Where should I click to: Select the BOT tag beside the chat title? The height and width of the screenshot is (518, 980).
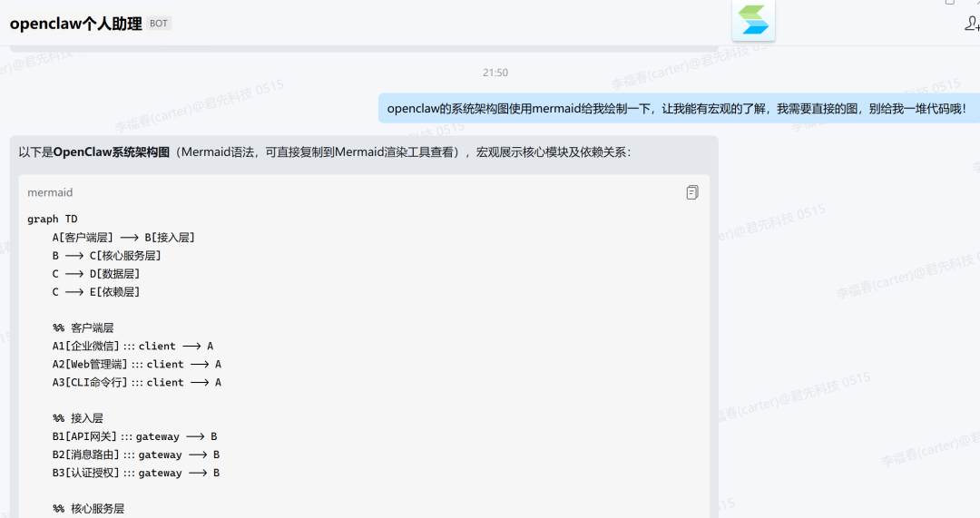click(x=159, y=24)
